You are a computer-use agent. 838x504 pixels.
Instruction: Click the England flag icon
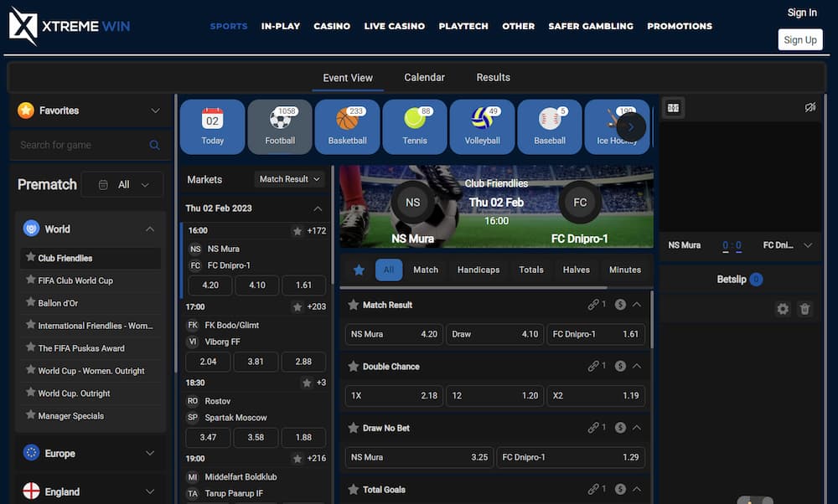32,491
